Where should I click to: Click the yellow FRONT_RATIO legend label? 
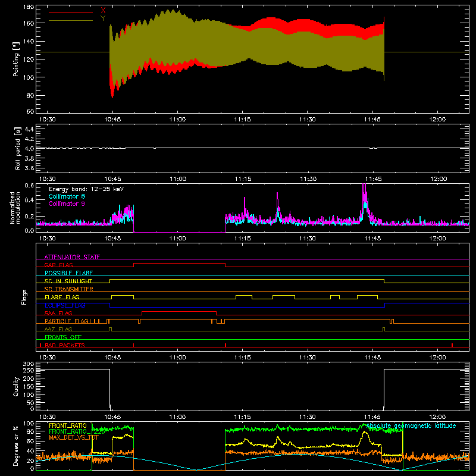click(68, 425)
